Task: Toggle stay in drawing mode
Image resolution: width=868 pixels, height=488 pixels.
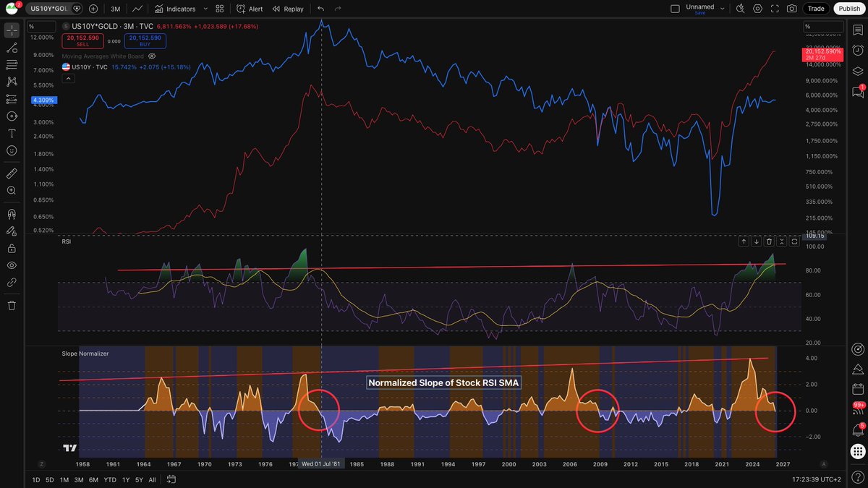Action: click(12, 231)
